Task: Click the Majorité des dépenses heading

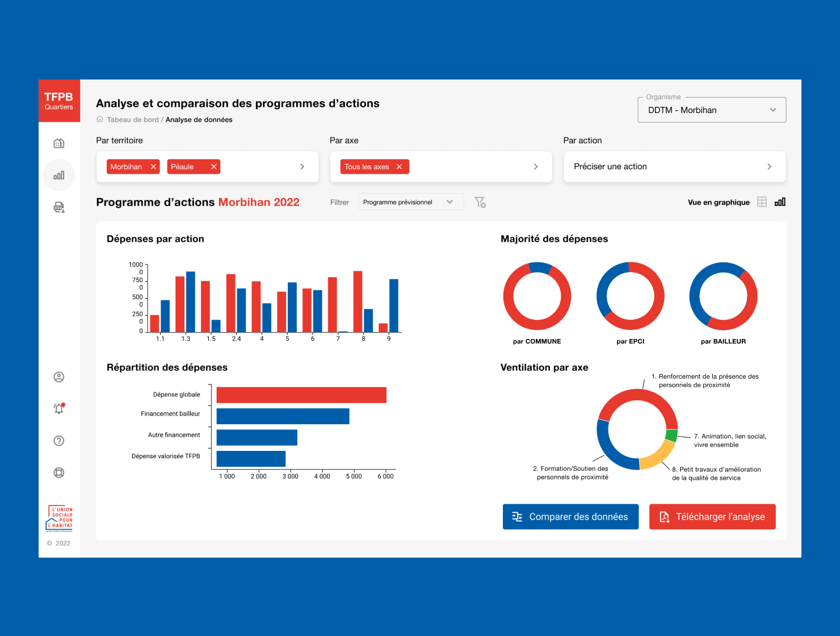Action: click(x=555, y=239)
